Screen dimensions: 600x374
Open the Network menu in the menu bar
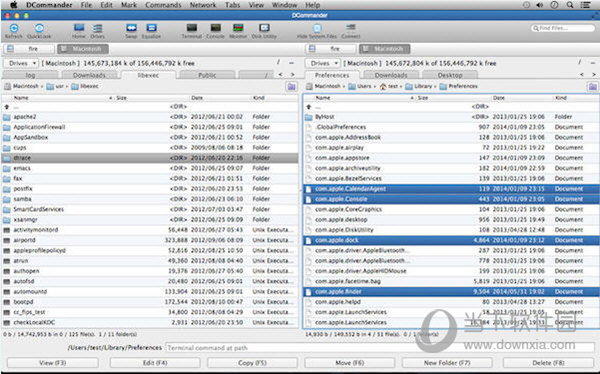tap(203, 5)
